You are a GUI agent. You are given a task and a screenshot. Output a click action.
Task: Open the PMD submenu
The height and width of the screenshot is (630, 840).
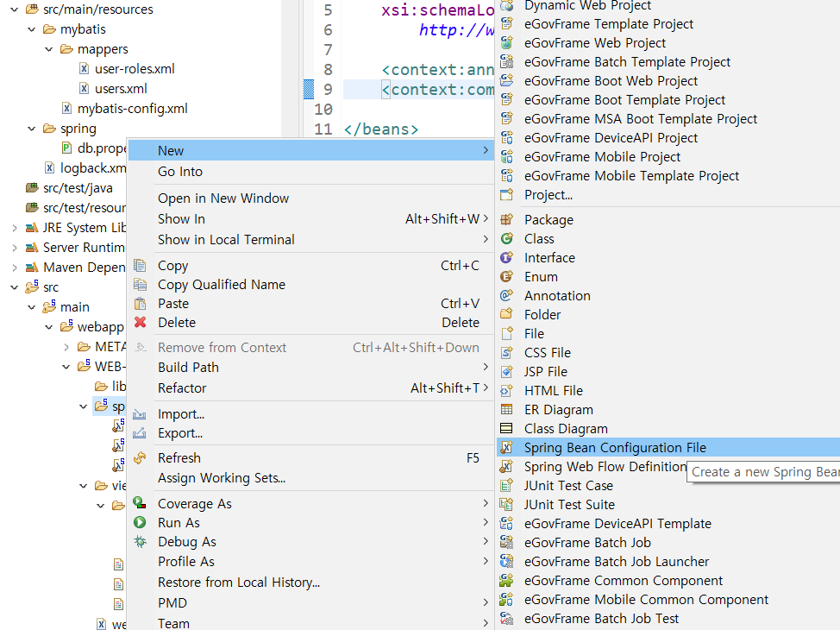(310, 602)
